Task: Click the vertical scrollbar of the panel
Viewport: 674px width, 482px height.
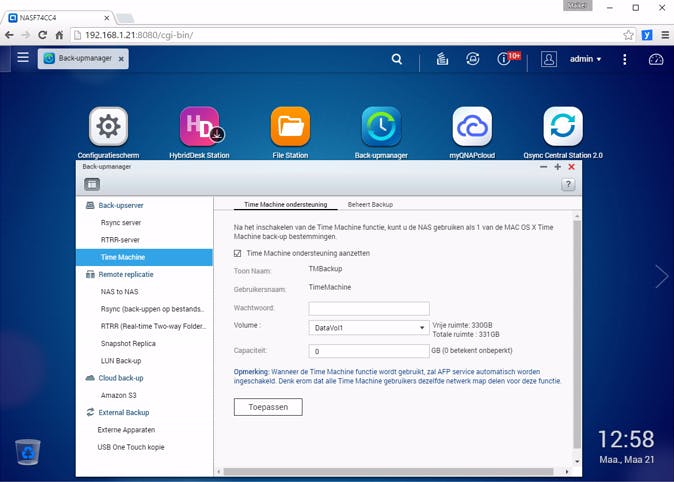Action: (577, 334)
